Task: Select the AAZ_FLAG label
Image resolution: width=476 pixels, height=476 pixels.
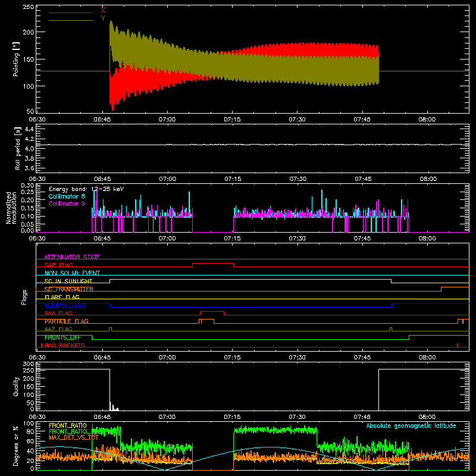Action: point(58,330)
